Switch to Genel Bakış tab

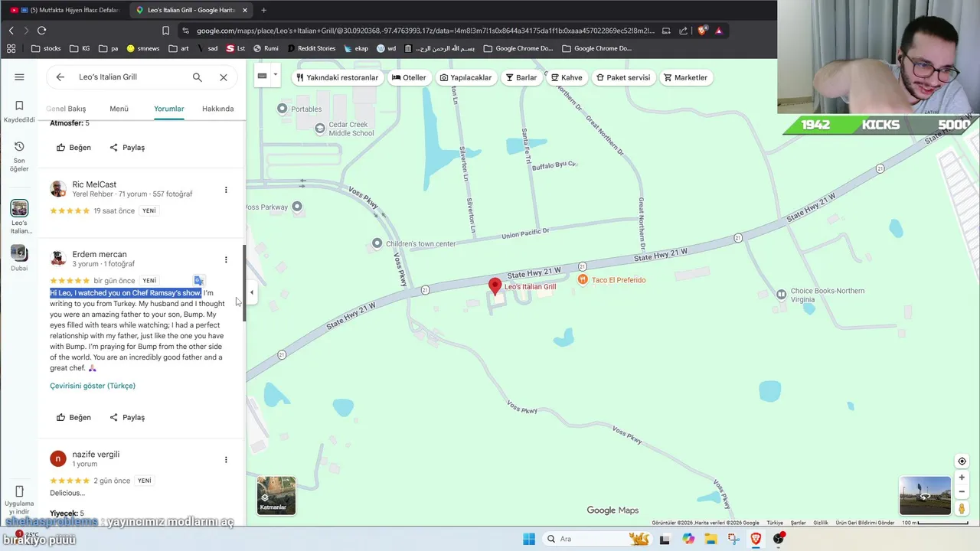66,109
